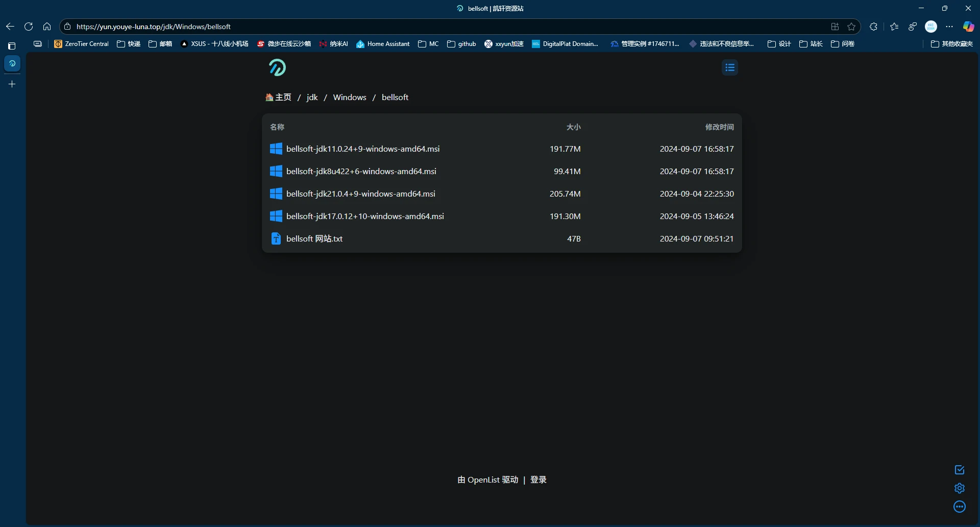Click 登录 login link

click(x=538, y=480)
